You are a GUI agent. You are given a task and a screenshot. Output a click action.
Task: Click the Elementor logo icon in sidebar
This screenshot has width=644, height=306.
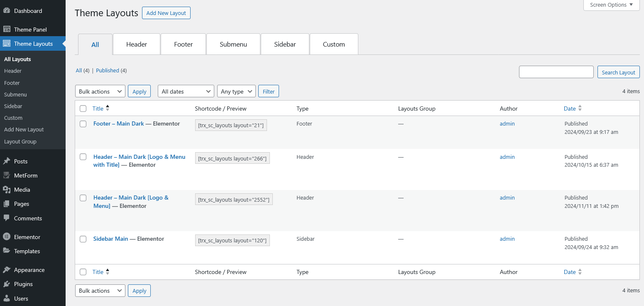[7, 237]
